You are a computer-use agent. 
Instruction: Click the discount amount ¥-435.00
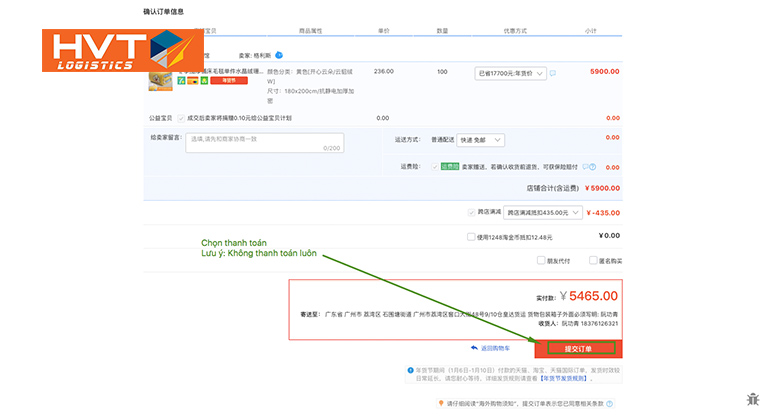(x=603, y=213)
